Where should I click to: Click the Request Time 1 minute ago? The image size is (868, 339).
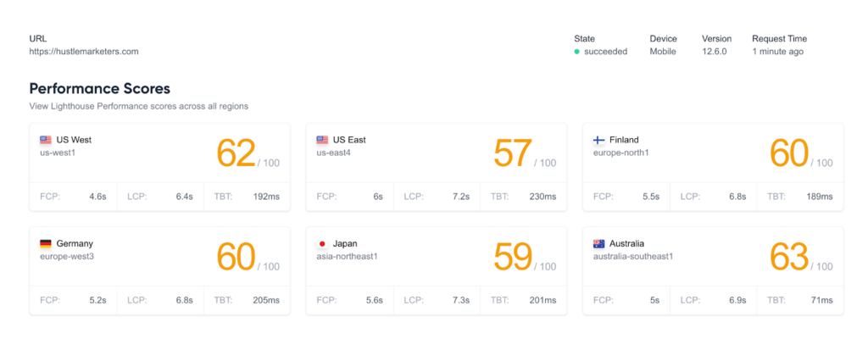[777, 52]
